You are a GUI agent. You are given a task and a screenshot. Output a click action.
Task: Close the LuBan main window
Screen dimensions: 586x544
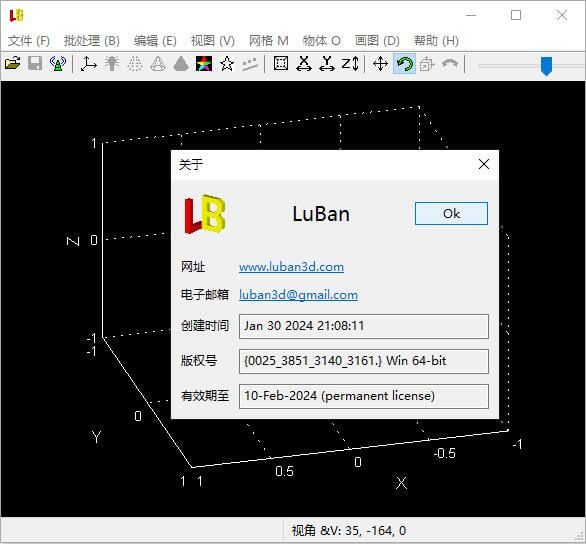point(561,15)
